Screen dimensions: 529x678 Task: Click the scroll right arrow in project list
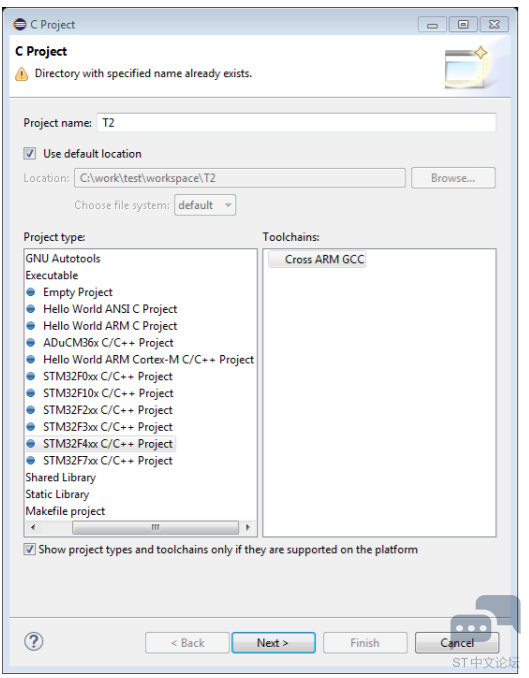[248, 528]
